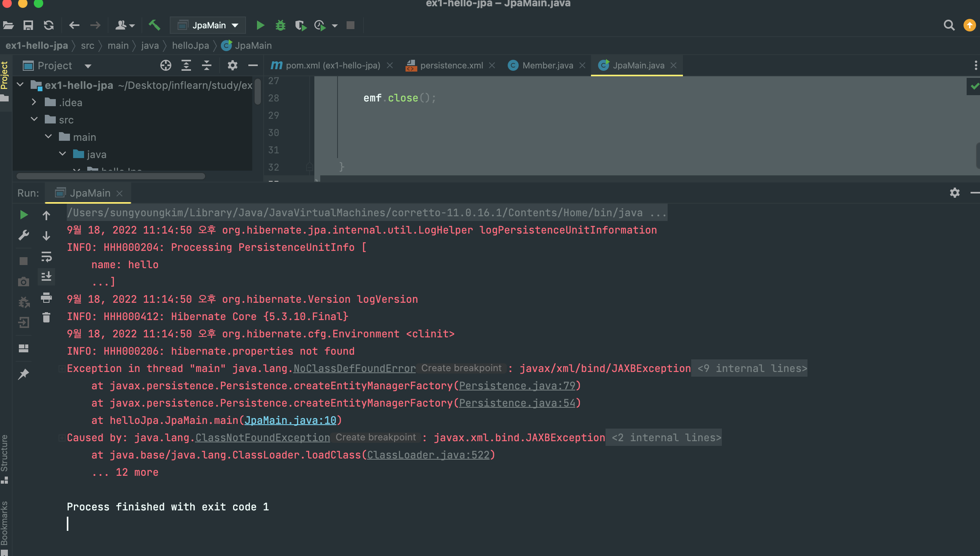Image resolution: width=980 pixels, height=556 pixels.
Task: Collapse the src folder
Action: pyautogui.click(x=34, y=119)
